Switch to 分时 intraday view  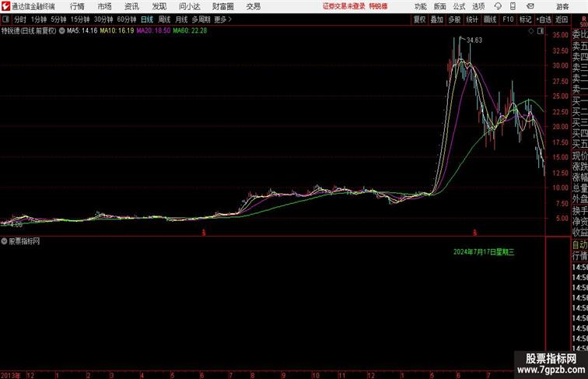click(20, 19)
